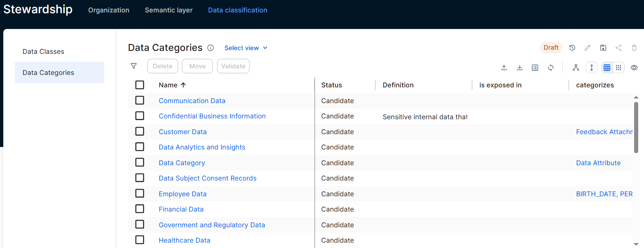Switch to the Semantic layer tab

(169, 10)
